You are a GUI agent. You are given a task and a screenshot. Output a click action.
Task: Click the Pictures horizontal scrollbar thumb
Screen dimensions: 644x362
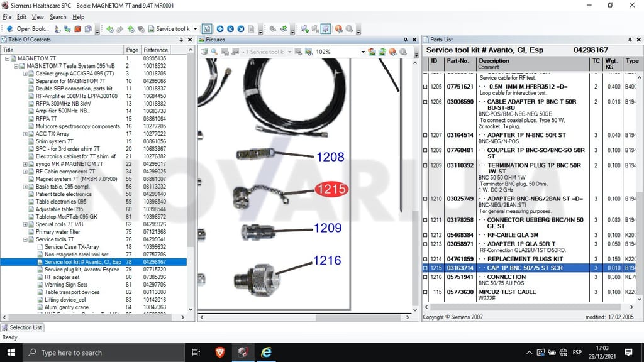(358, 317)
